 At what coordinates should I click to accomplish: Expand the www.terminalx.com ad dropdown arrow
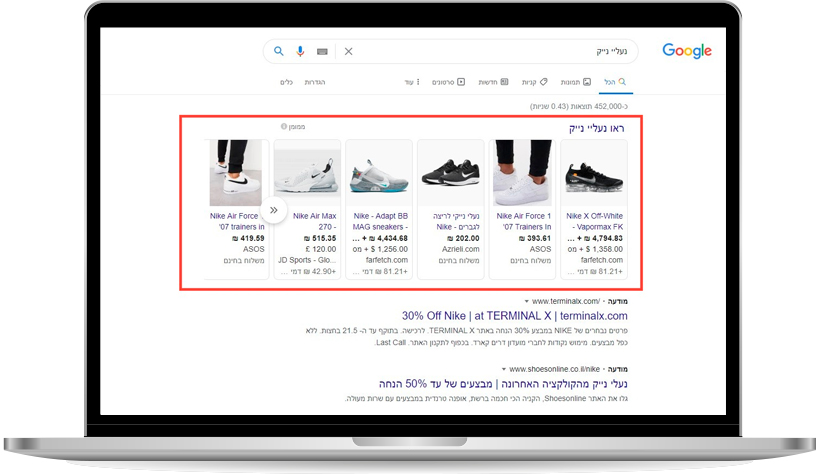(527, 301)
